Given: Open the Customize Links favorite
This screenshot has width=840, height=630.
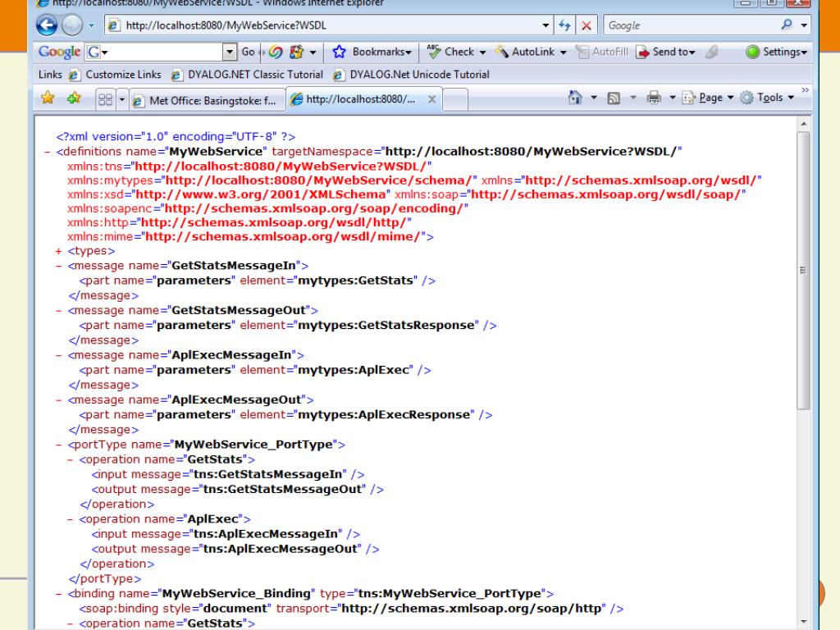Looking at the screenshot, I should coord(115,75).
